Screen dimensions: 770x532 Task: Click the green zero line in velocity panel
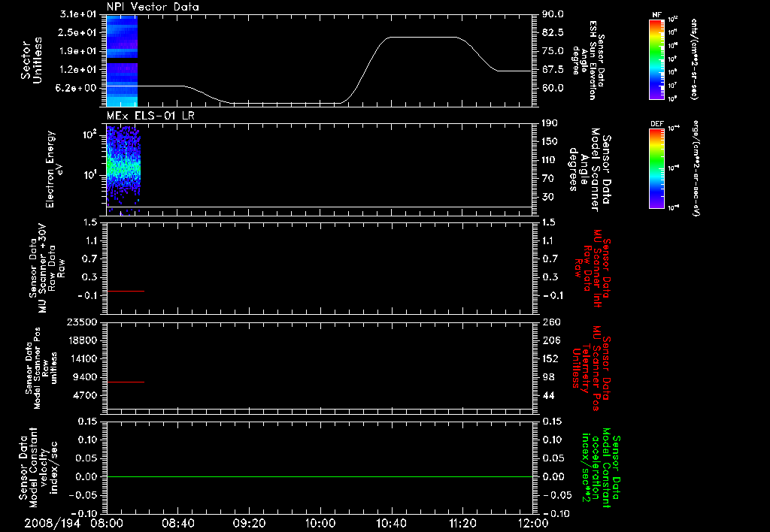point(320,476)
